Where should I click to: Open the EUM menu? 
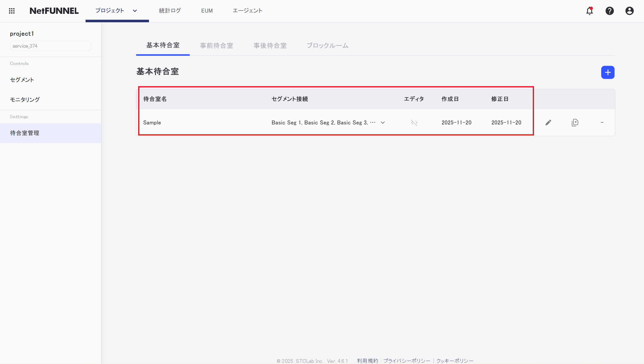[x=207, y=11]
